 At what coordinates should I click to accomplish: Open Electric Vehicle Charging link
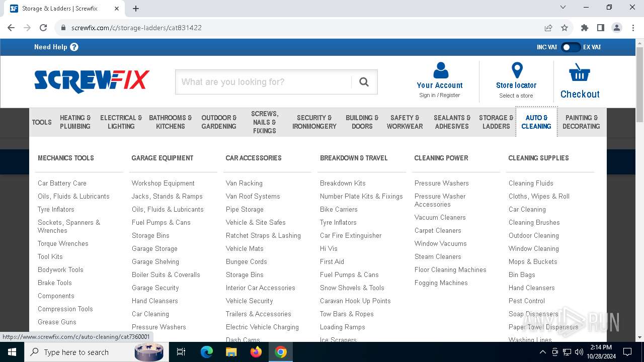pyautogui.click(x=262, y=327)
